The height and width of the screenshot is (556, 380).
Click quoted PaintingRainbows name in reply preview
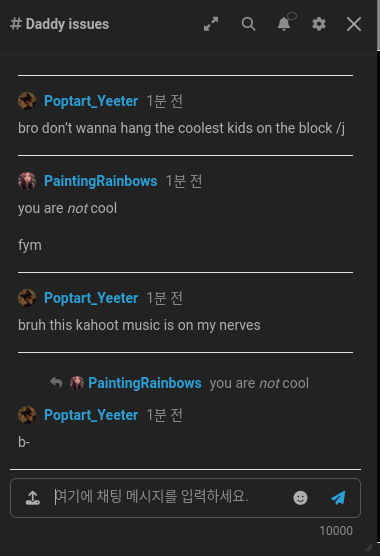pyautogui.click(x=145, y=383)
